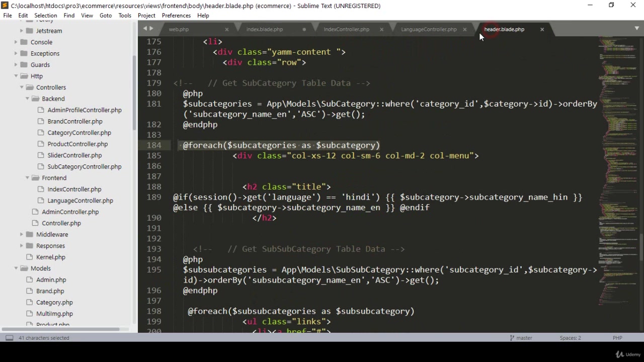Expand the Exceptions folder arrow
Image resolution: width=644 pixels, height=362 pixels.
(x=16, y=53)
